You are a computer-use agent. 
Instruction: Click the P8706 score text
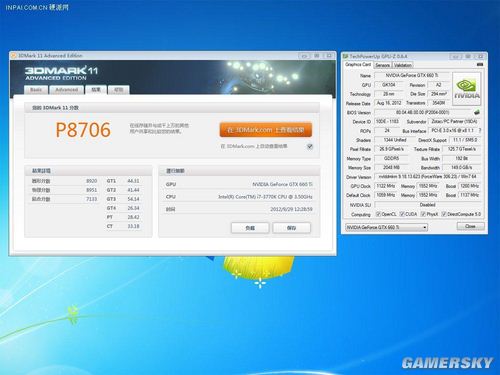coord(83,130)
